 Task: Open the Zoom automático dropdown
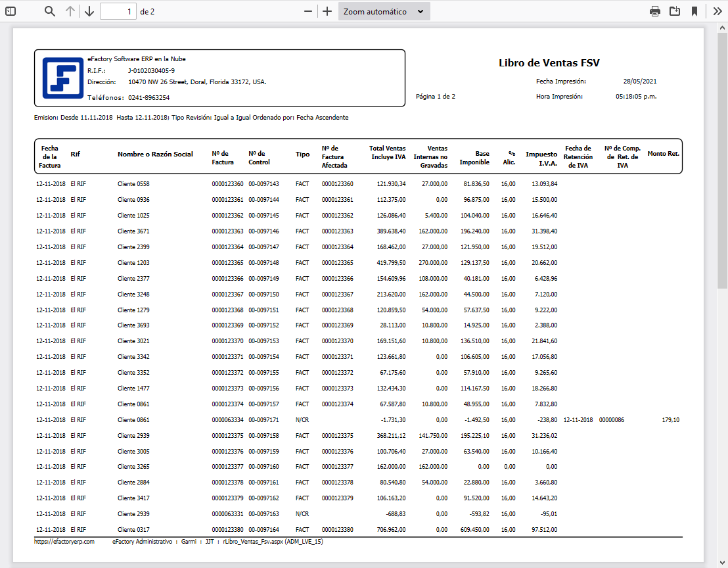tap(384, 11)
